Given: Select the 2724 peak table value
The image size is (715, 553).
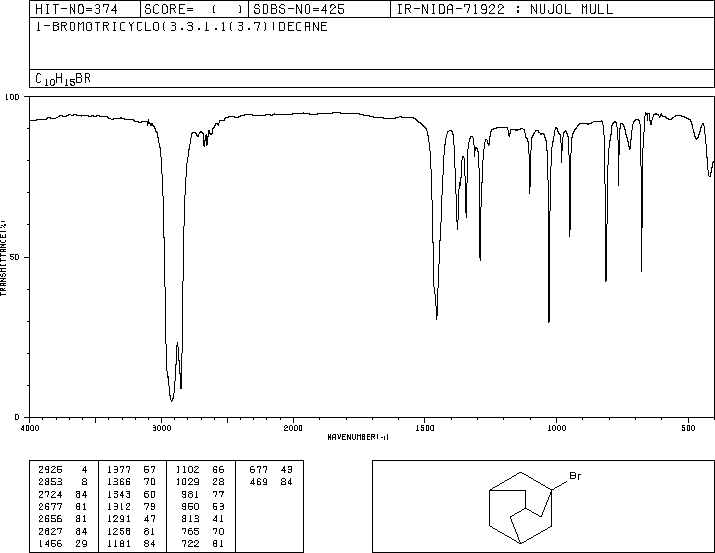Looking at the screenshot, I should pos(51,494).
